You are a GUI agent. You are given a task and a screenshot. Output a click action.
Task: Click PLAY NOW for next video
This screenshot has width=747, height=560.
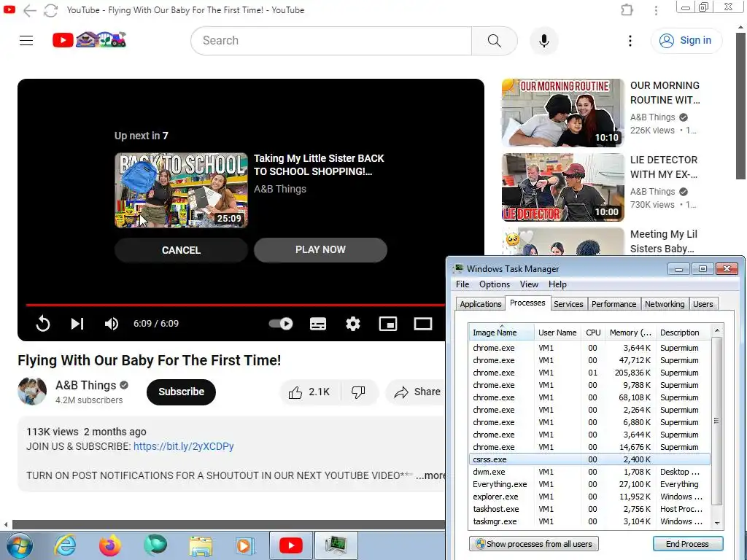(x=320, y=249)
